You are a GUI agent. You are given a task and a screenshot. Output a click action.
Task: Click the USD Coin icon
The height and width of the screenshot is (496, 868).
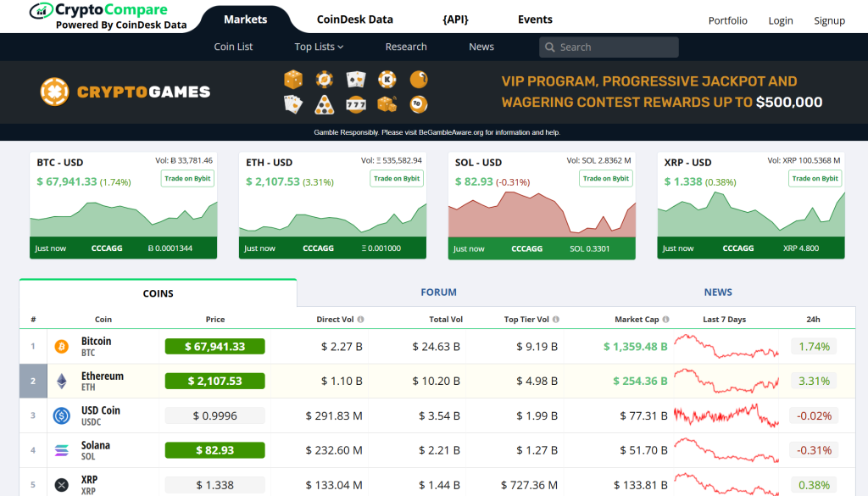(61, 415)
